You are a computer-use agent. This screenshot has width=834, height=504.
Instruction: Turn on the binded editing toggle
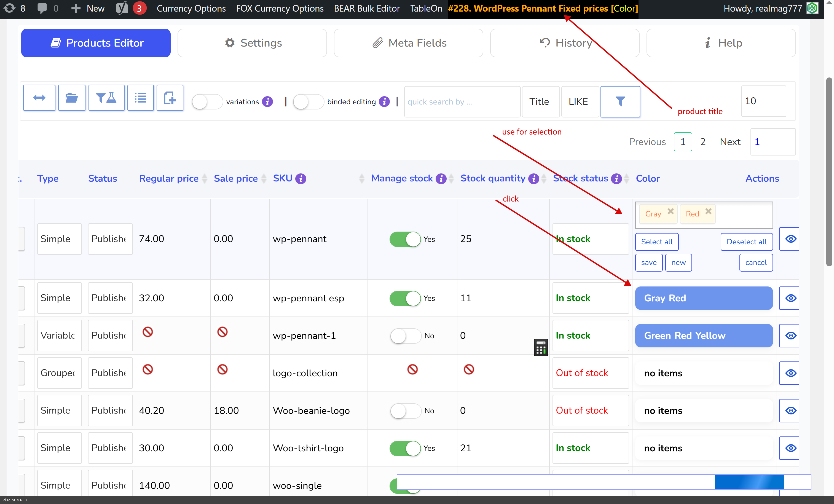pos(308,101)
